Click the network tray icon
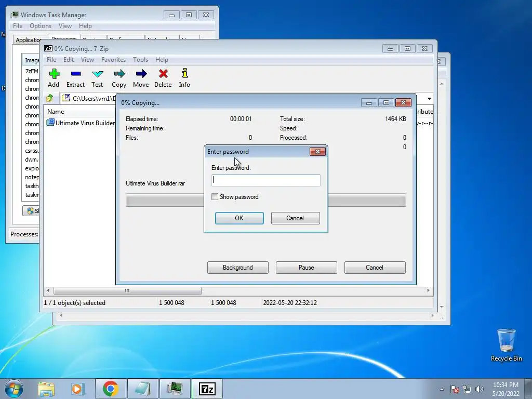The height and width of the screenshot is (399, 532). point(467,389)
